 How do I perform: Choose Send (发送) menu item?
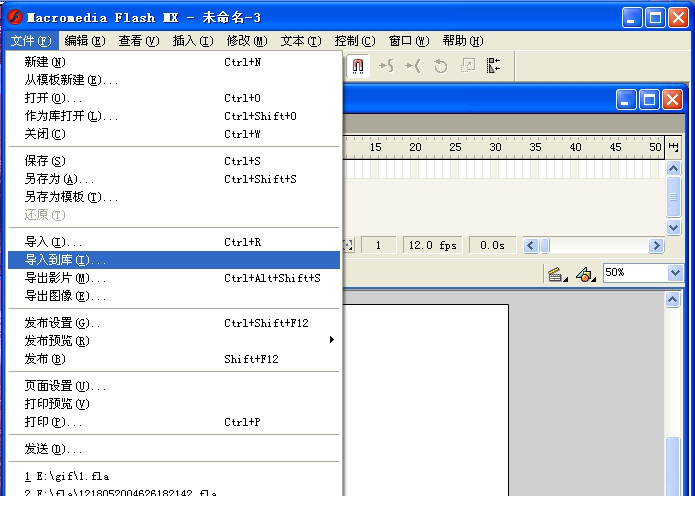click(x=174, y=449)
